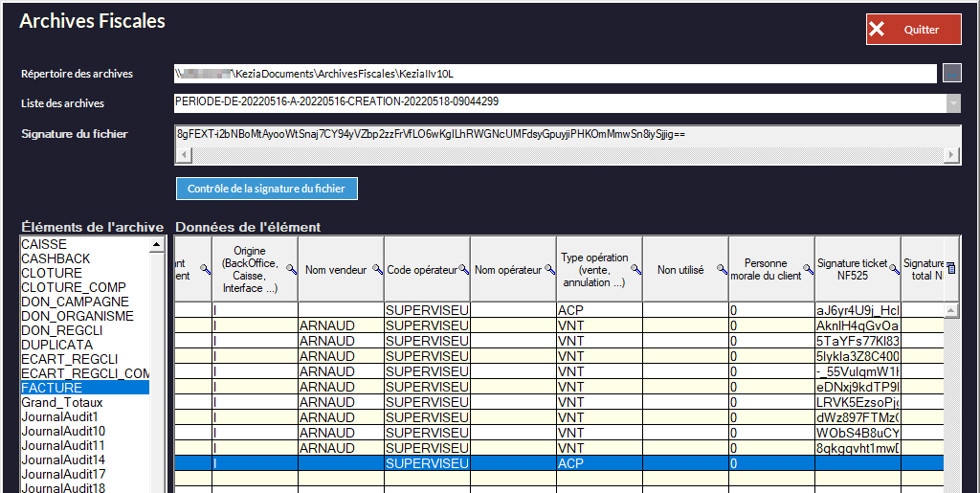Screen dimensions: 980x493
Task: Click the search icon in Origine column
Action: point(290,271)
